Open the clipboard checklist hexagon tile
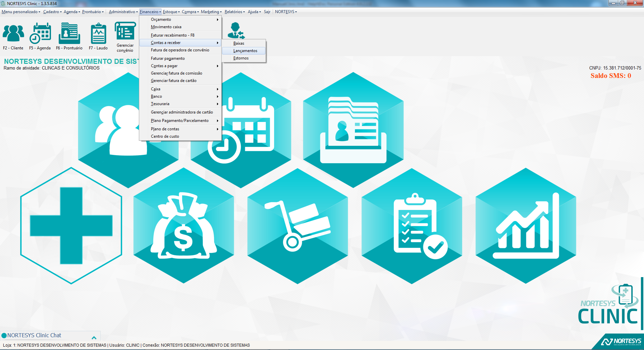Image resolution: width=644 pixels, height=350 pixels. tap(412, 226)
